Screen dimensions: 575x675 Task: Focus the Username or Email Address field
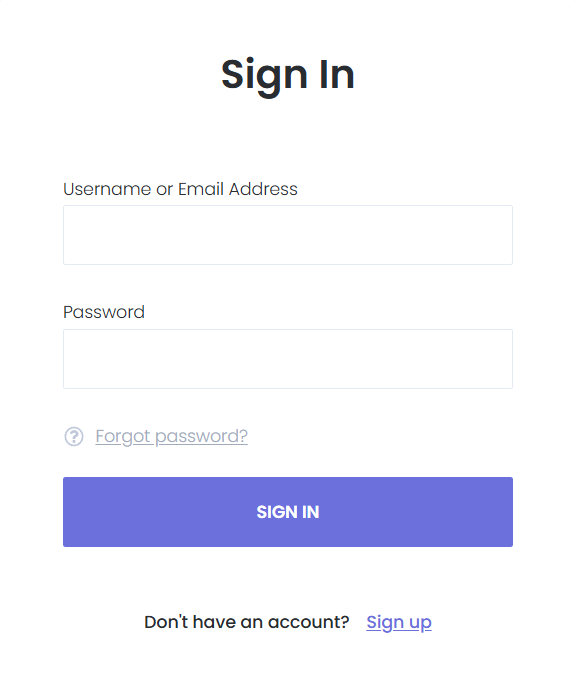point(288,235)
